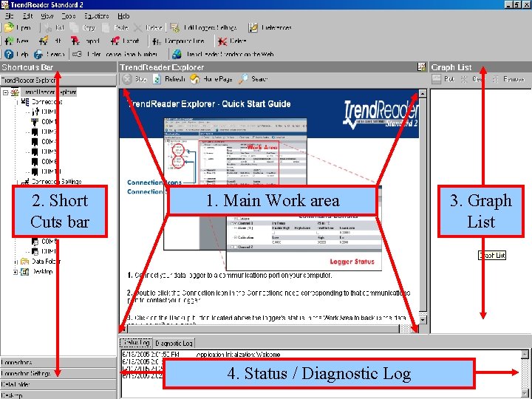
Task: Click Home Page in the Explorer toolbar
Action: (211, 79)
